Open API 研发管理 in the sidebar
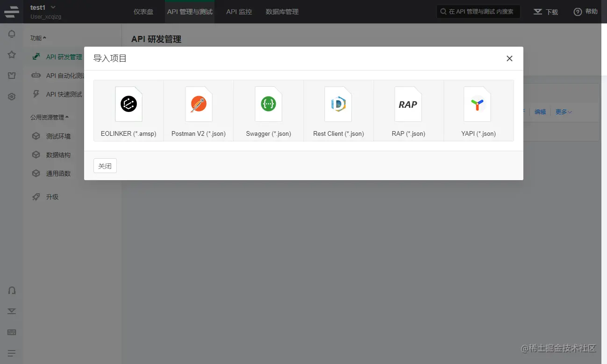The image size is (607, 364). coord(64,57)
